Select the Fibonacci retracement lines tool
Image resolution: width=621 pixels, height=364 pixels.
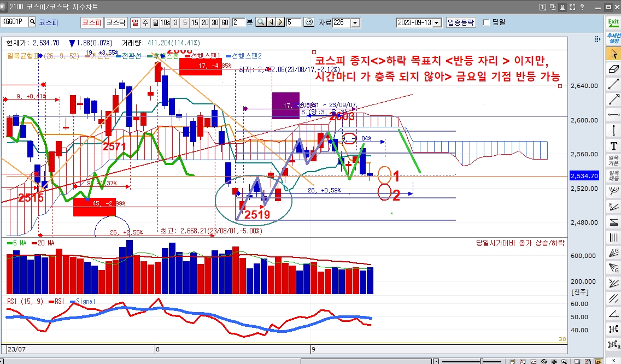tap(613, 222)
